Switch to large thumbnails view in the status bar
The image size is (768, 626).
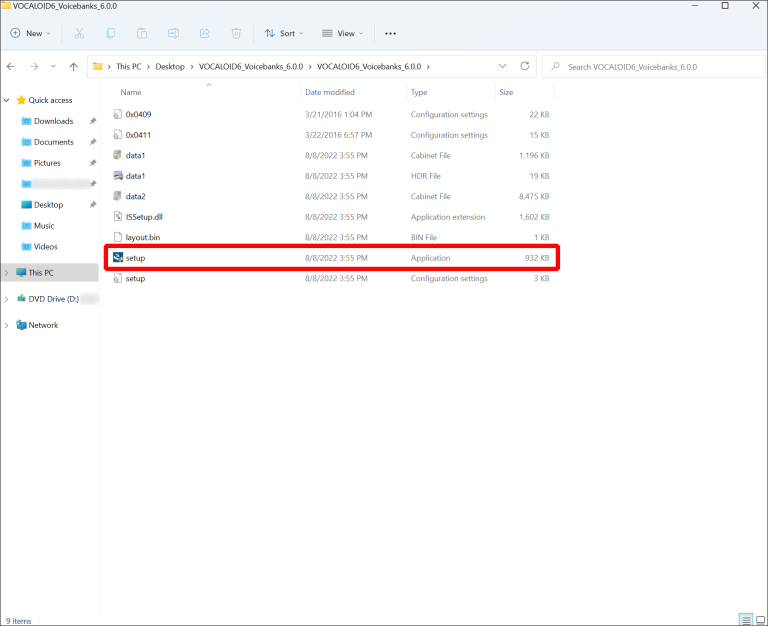coord(758,620)
